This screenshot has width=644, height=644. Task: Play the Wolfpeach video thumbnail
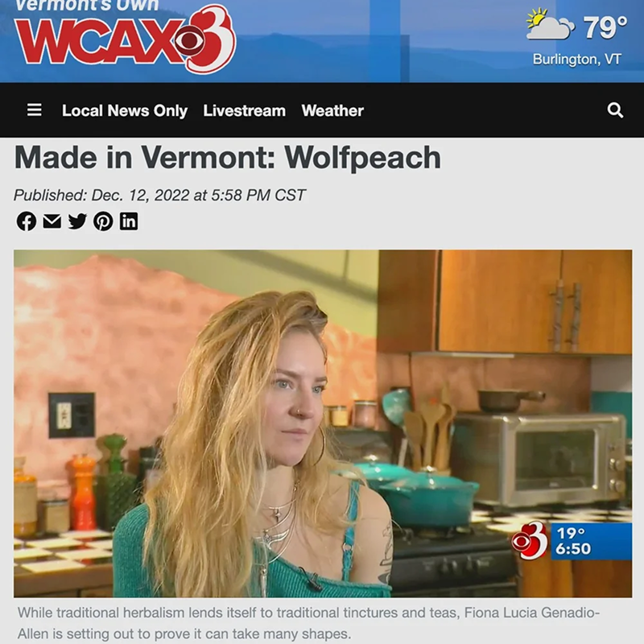pos(323,423)
